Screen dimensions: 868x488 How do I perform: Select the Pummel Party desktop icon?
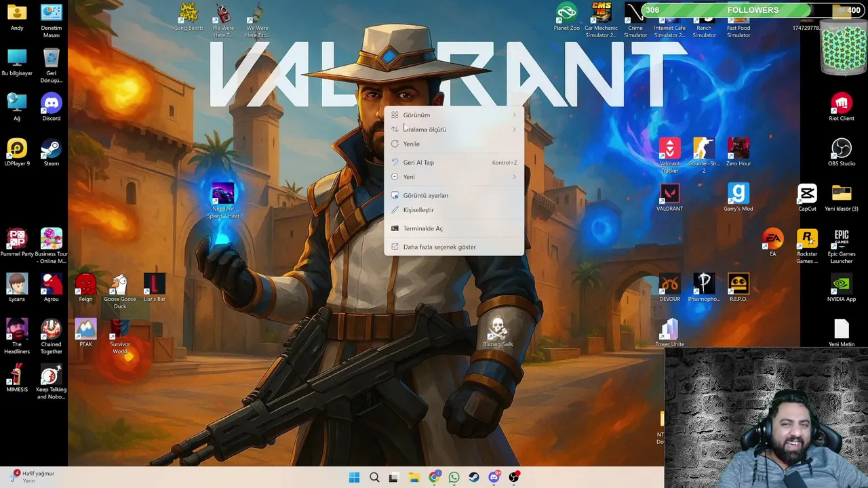click(x=17, y=243)
